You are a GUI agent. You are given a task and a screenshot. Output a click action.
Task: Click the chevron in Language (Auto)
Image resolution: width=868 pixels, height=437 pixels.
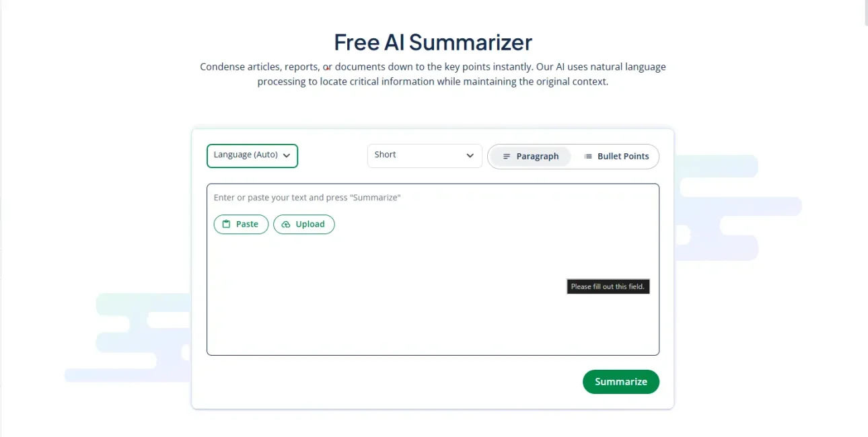(287, 155)
